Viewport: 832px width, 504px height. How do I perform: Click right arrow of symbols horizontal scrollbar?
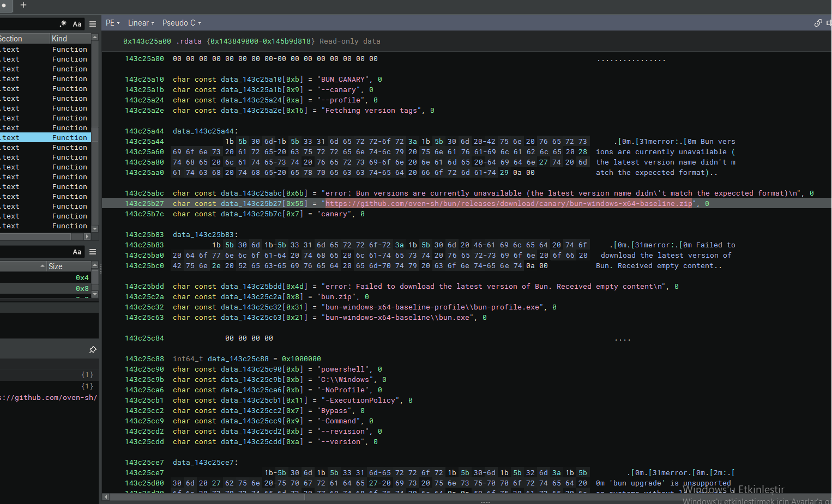coord(87,236)
